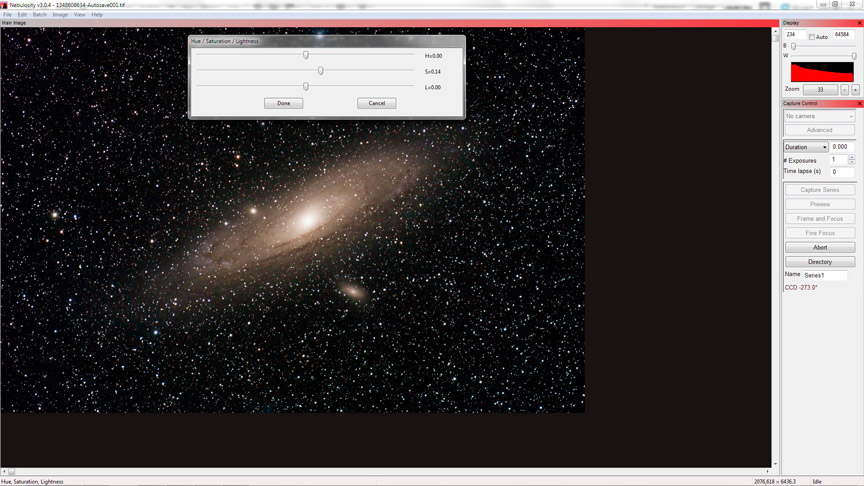Open the Image menu
Image resolution: width=864 pixels, height=486 pixels.
tap(60, 15)
